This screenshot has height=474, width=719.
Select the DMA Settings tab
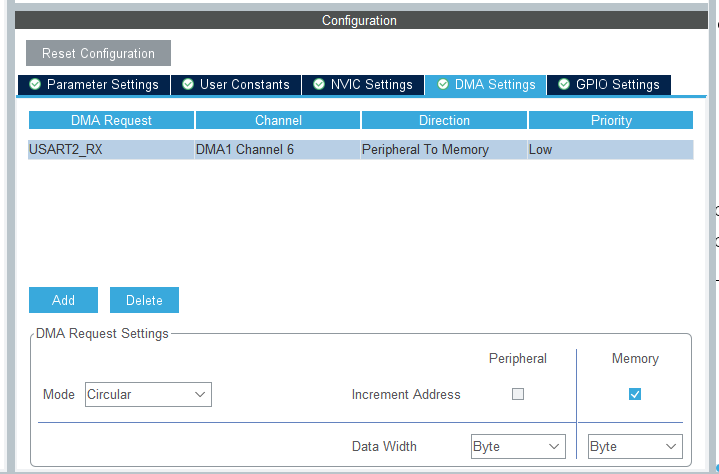[486, 85]
